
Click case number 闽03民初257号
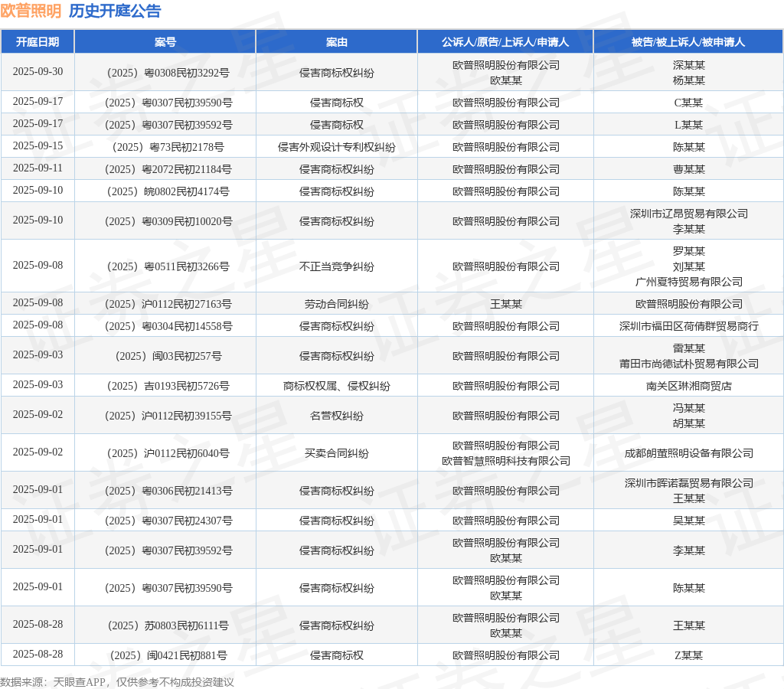(x=168, y=356)
